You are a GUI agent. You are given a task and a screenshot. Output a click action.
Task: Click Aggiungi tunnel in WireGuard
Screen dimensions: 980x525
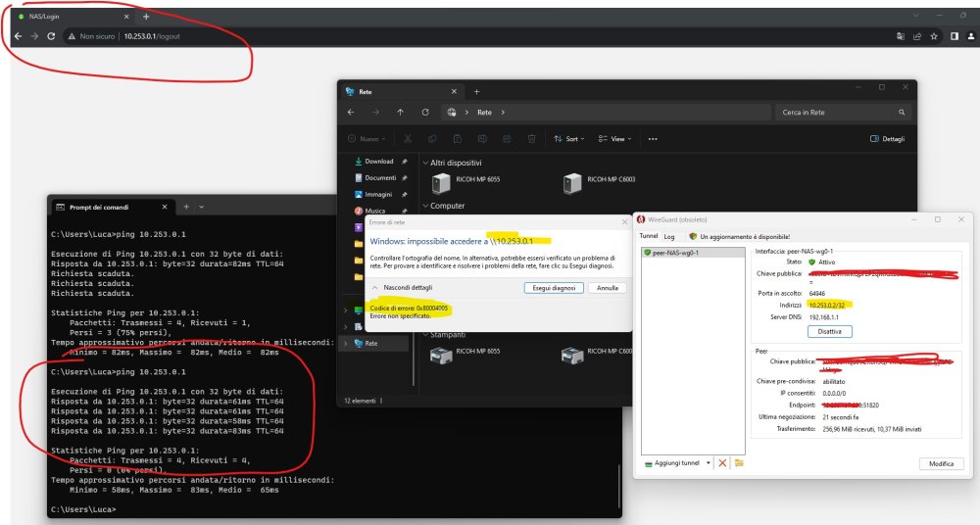(672, 463)
